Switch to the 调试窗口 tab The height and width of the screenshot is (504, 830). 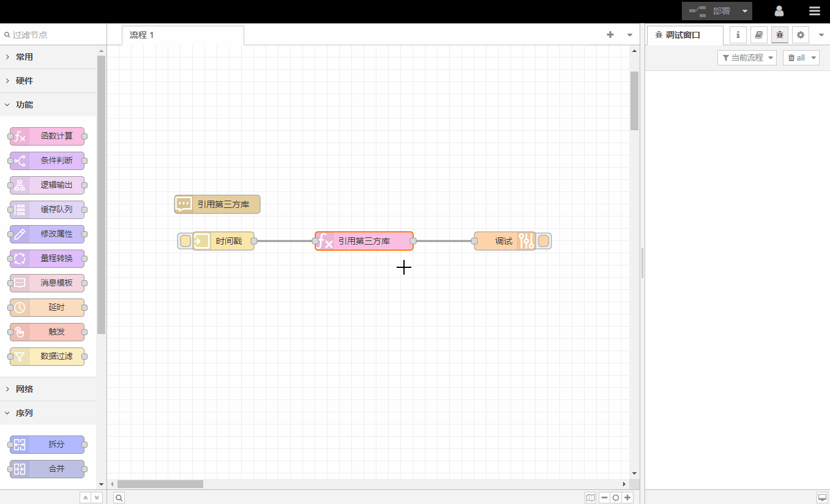tap(683, 35)
